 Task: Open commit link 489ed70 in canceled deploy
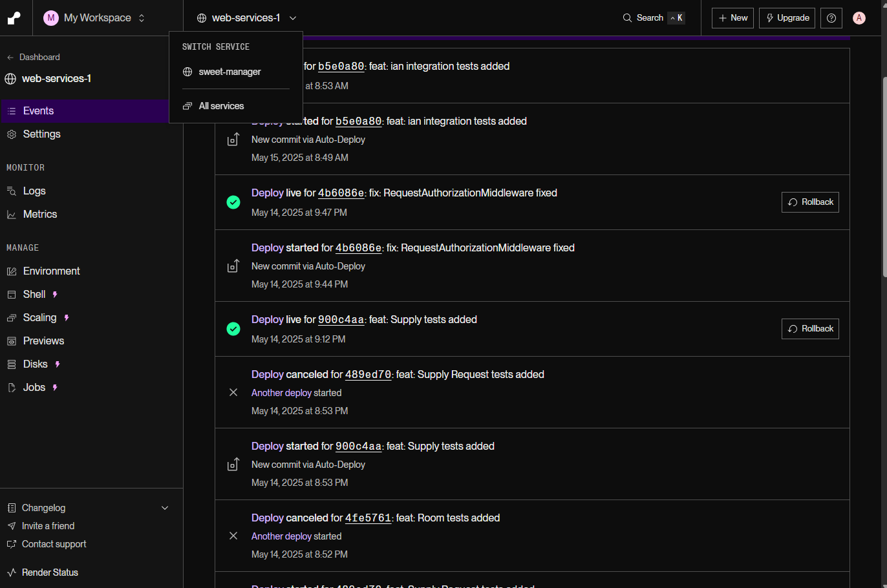pos(369,375)
